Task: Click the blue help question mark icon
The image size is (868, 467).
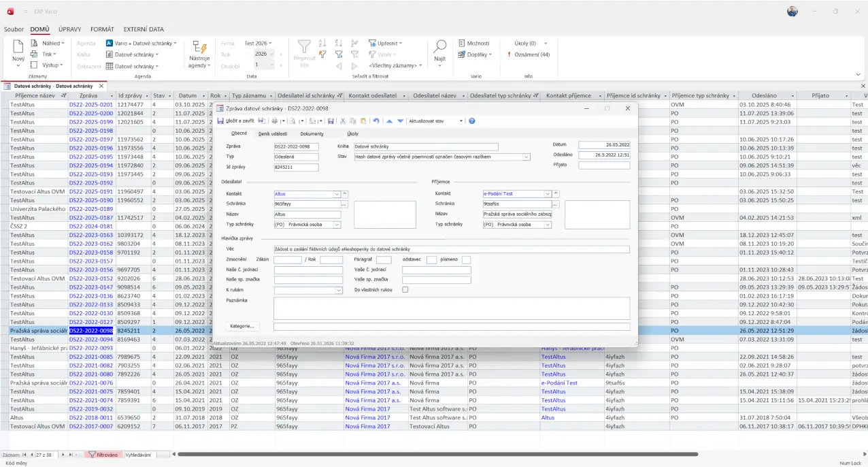Action: click(x=472, y=120)
